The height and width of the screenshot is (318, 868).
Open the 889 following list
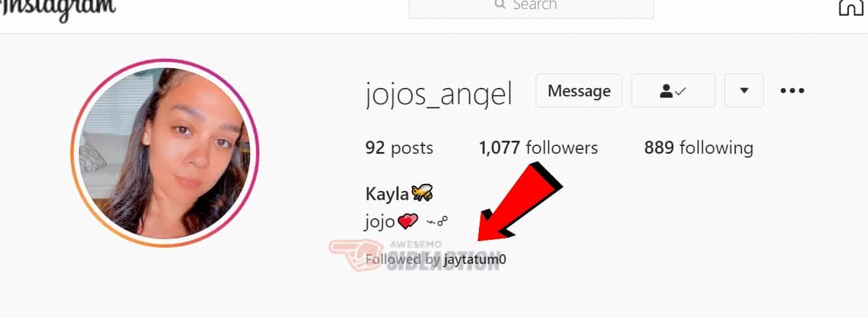[x=699, y=148]
